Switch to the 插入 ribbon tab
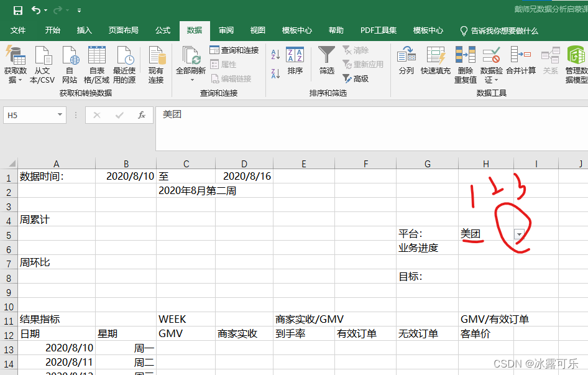The height and width of the screenshot is (375, 588). coord(84,30)
